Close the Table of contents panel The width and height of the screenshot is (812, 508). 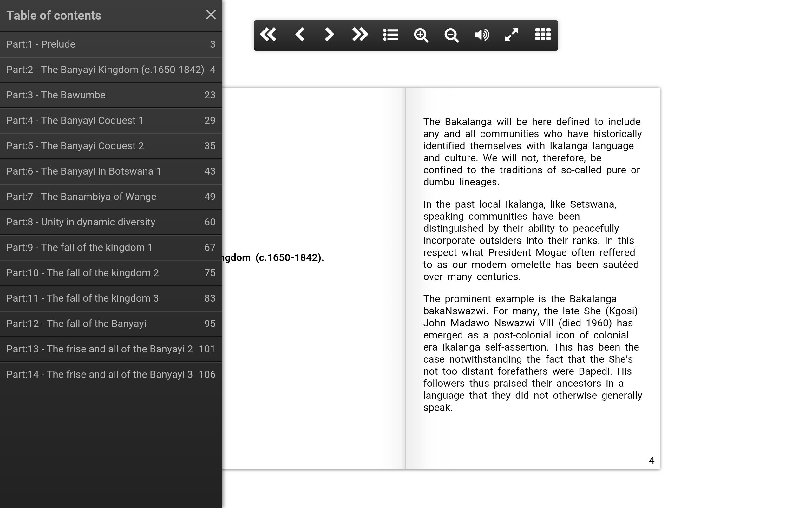(x=211, y=15)
